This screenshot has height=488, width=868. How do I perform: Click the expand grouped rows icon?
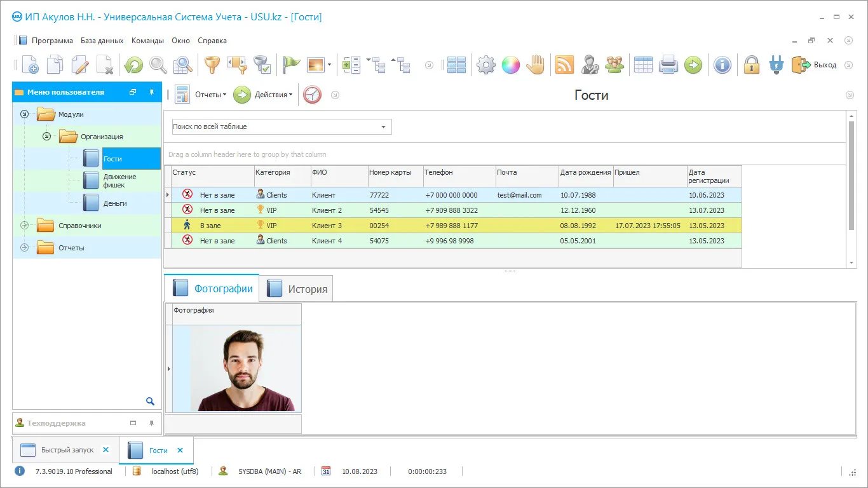pyautogui.click(x=351, y=65)
